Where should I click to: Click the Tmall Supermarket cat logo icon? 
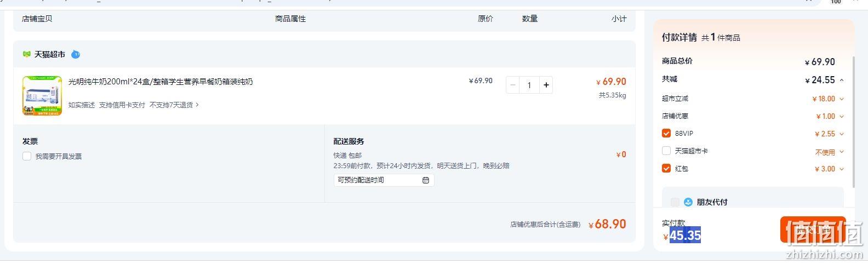[x=26, y=54]
